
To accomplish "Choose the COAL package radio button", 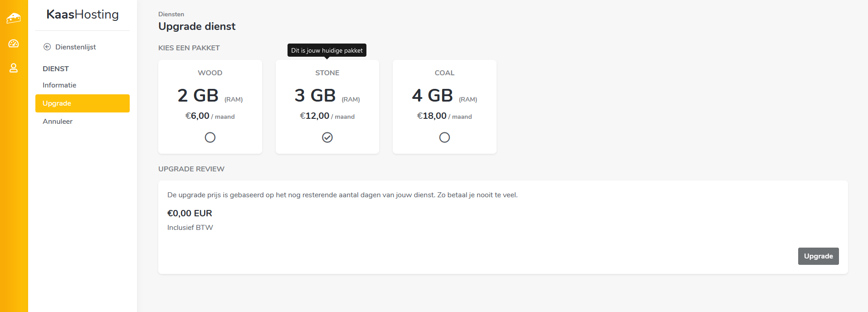I will coord(444,137).
